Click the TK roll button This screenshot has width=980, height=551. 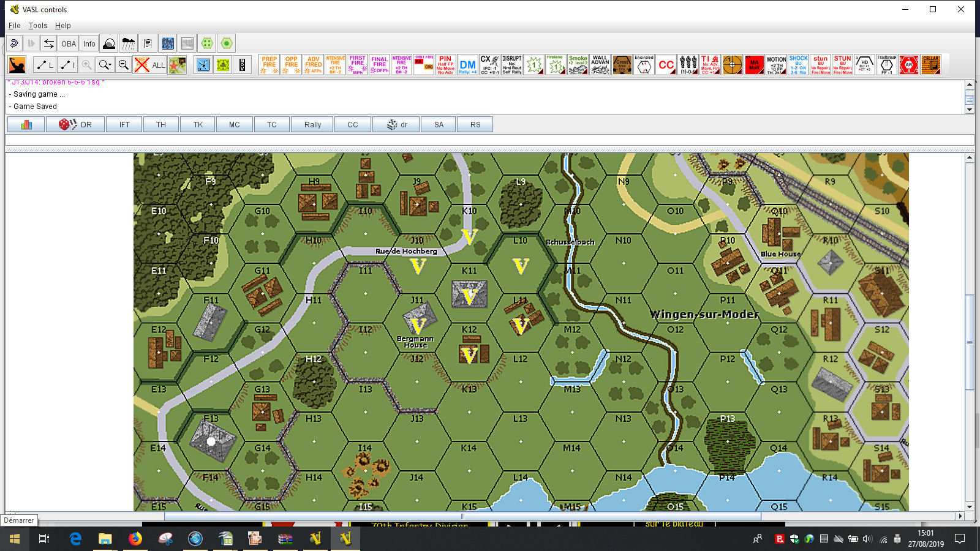click(198, 125)
